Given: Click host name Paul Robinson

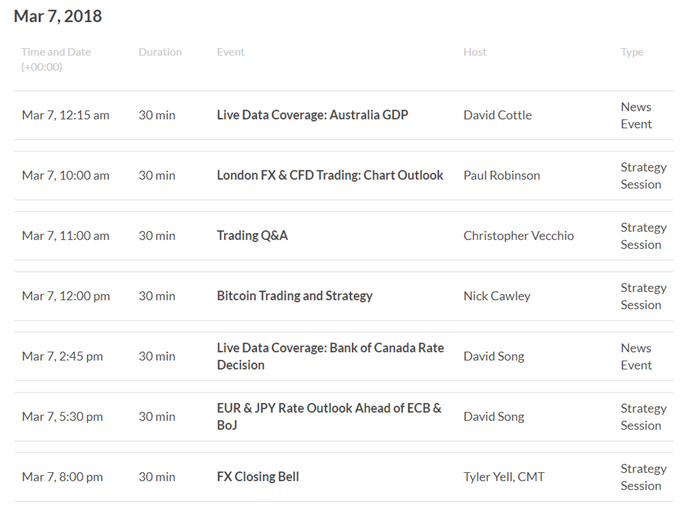Looking at the screenshot, I should 502,175.
